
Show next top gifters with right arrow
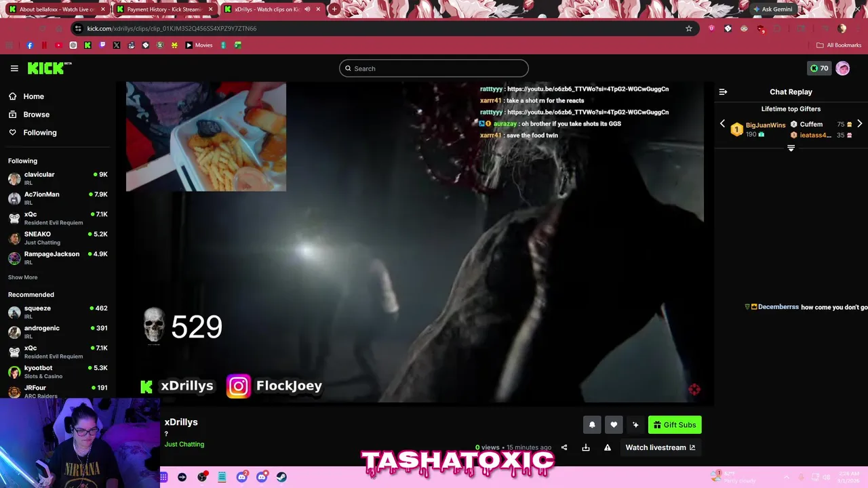click(859, 124)
